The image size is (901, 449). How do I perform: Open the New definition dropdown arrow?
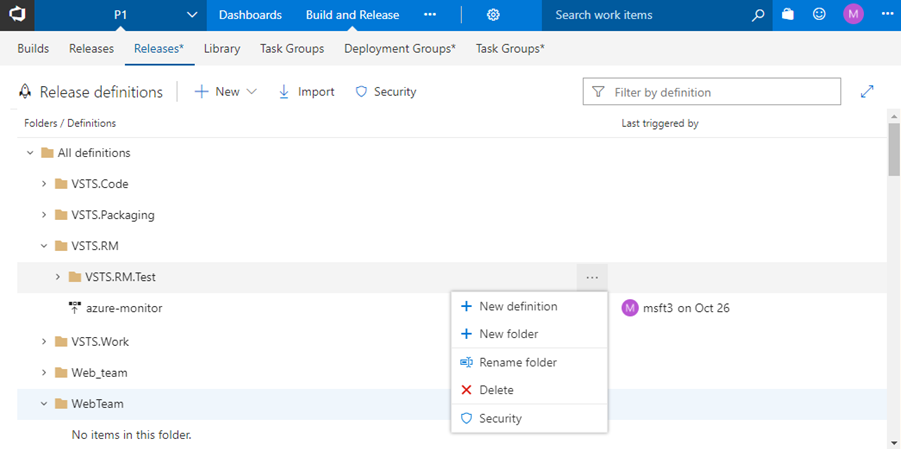[251, 92]
